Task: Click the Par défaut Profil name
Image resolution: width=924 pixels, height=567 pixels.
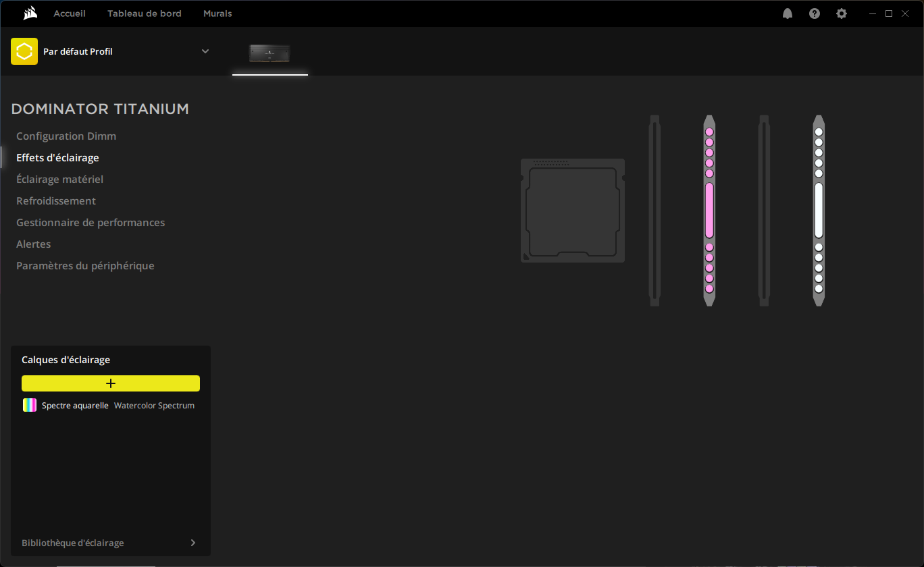Action: [78, 51]
